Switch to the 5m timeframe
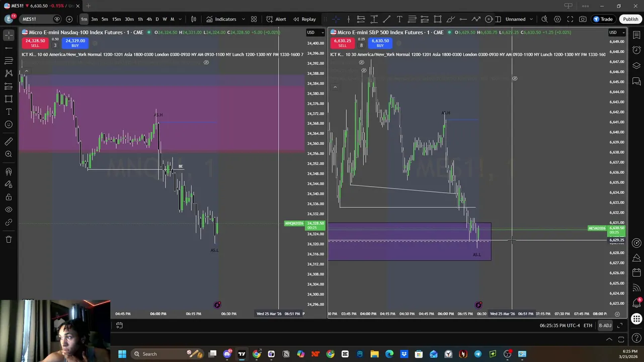The image size is (644, 362). coord(105,19)
